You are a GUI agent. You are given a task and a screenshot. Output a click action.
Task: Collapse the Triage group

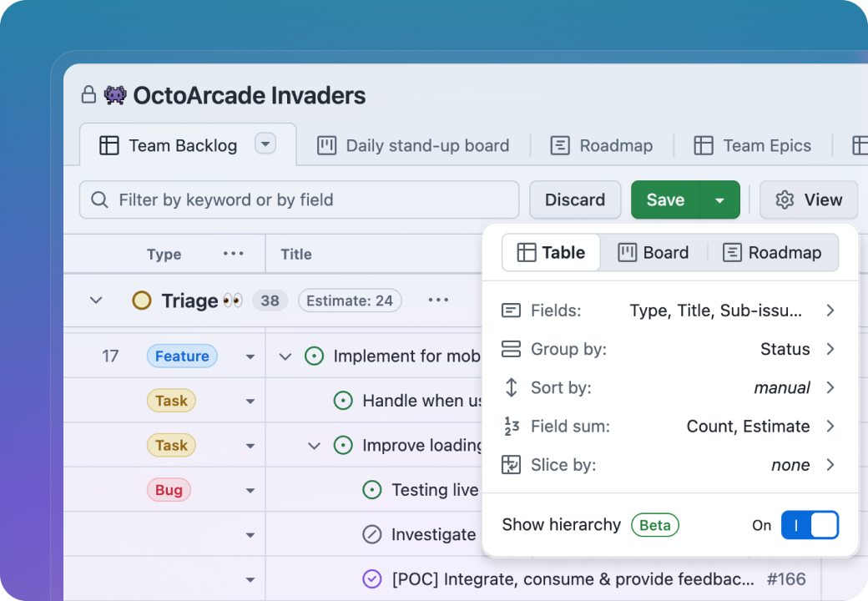tap(96, 300)
